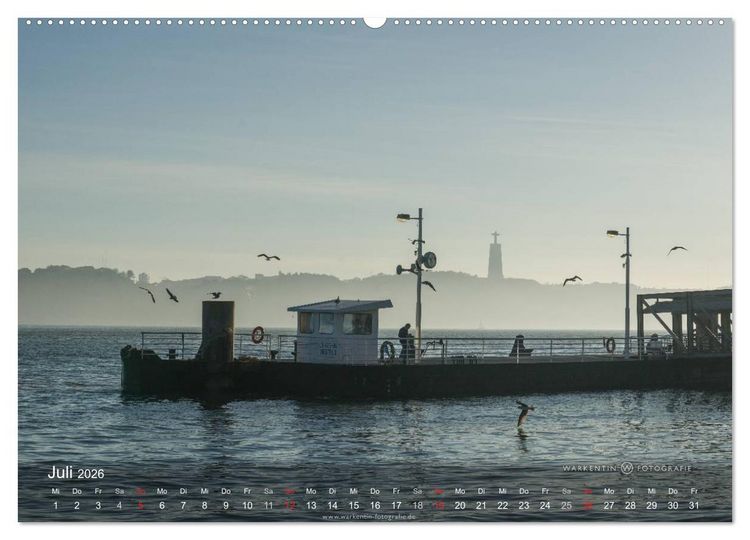This screenshot has height=540, width=750.
Task: Select date 8 in the calendar row
Action: [x=204, y=505]
